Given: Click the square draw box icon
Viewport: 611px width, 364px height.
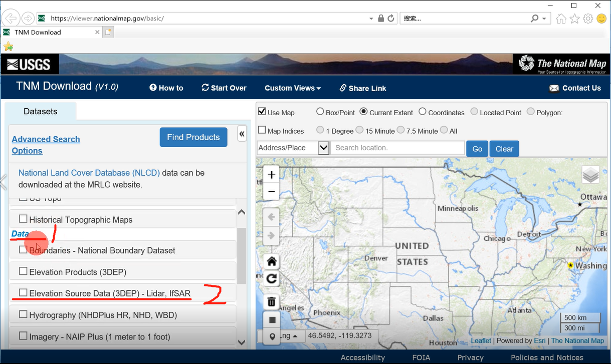Looking at the screenshot, I should pos(272,320).
